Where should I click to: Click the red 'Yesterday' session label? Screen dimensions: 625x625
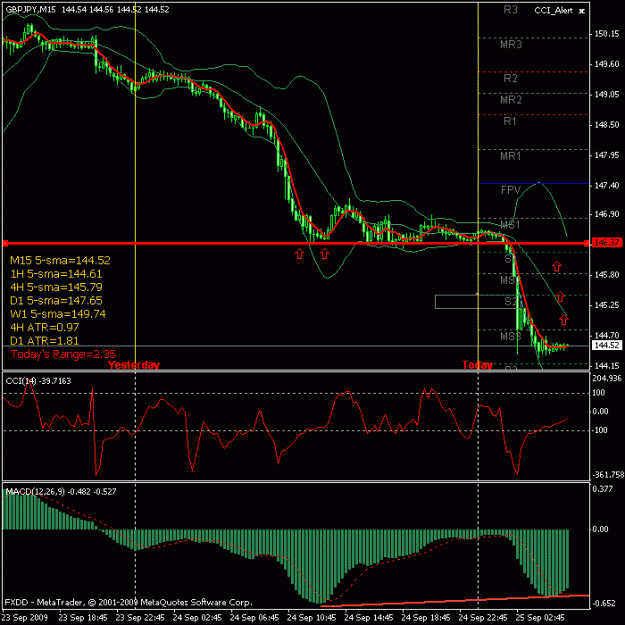pos(134,365)
